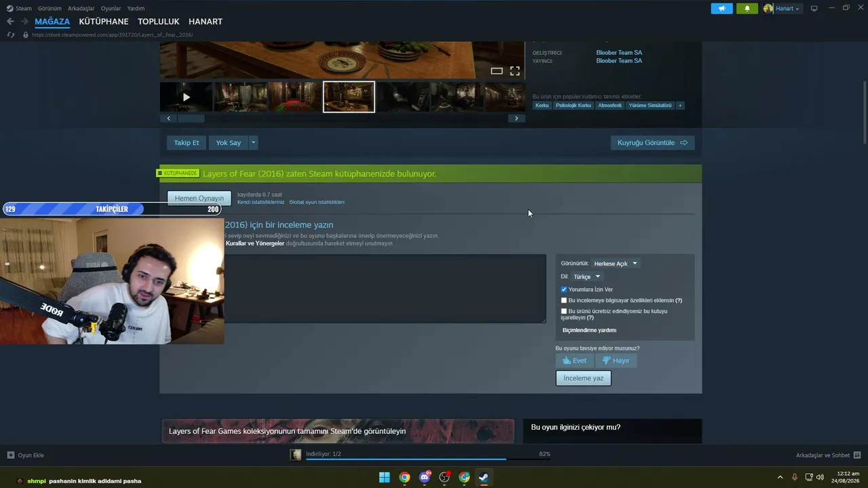
Task: Open the Global oyun istatistikleri link
Action: click(317, 202)
